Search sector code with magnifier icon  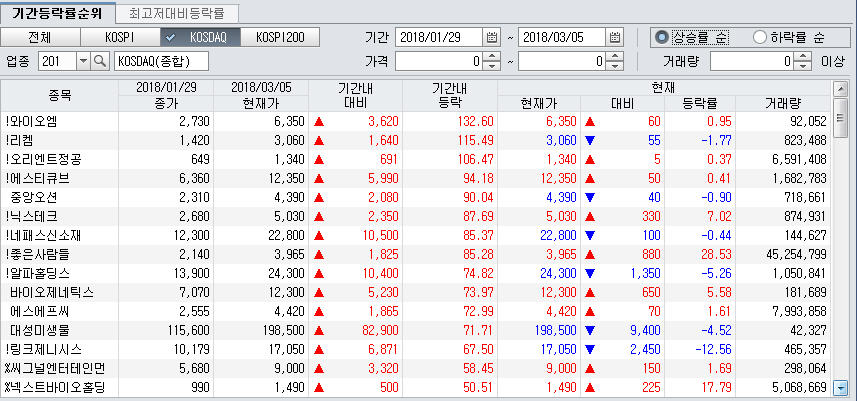pyautogui.click(x=101, y=61)
